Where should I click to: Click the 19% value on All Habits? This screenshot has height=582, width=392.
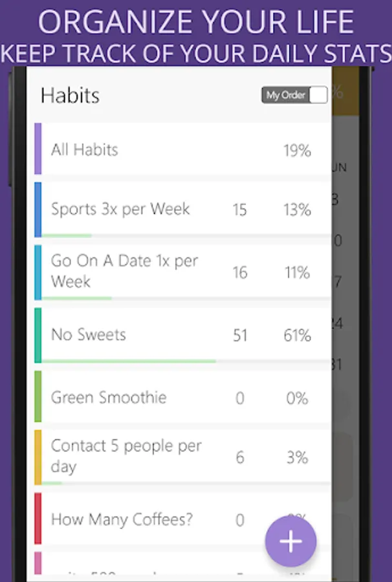click(x=297, y=151)
